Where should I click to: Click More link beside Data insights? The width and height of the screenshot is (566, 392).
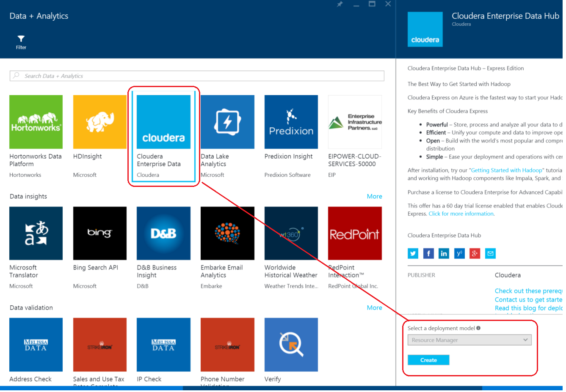point(374,196)
